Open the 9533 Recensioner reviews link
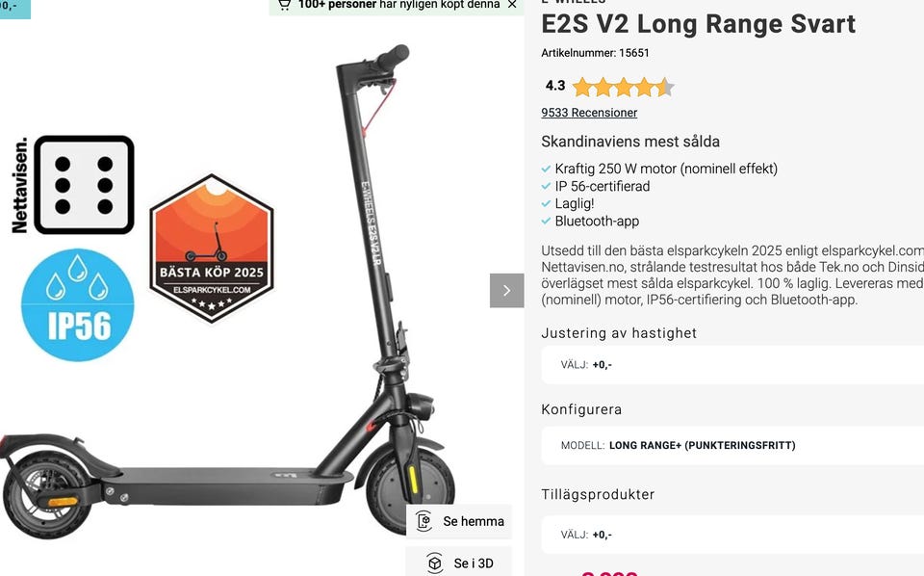This screenshot has height=576, width=924. click(x=589, y=113)
